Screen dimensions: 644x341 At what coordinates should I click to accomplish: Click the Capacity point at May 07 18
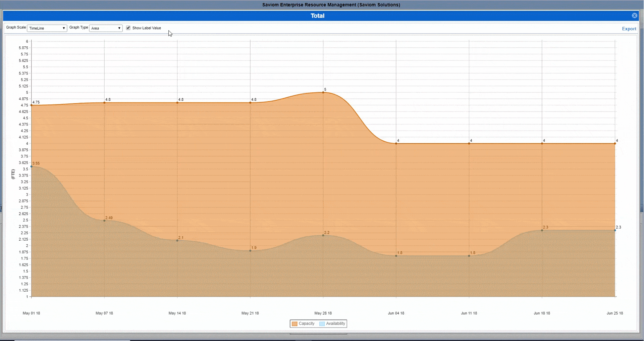(104, 103)
